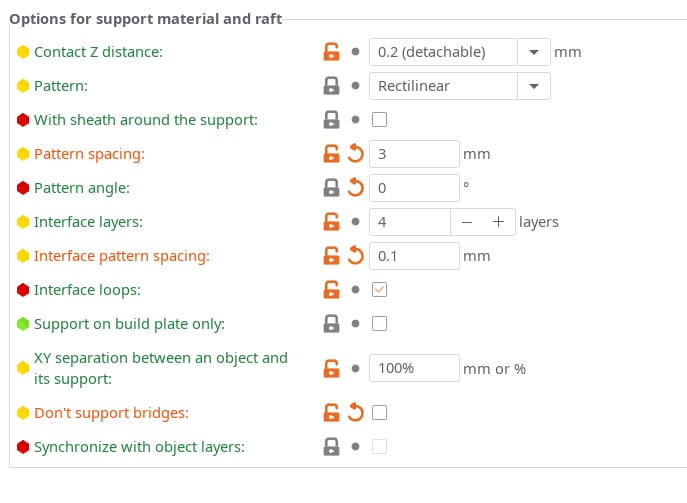Image resolution: width=687 pixels, height=503 pixels.
Task: Enable With sheath around the support checkbox
Action: (x=379, y=120)
